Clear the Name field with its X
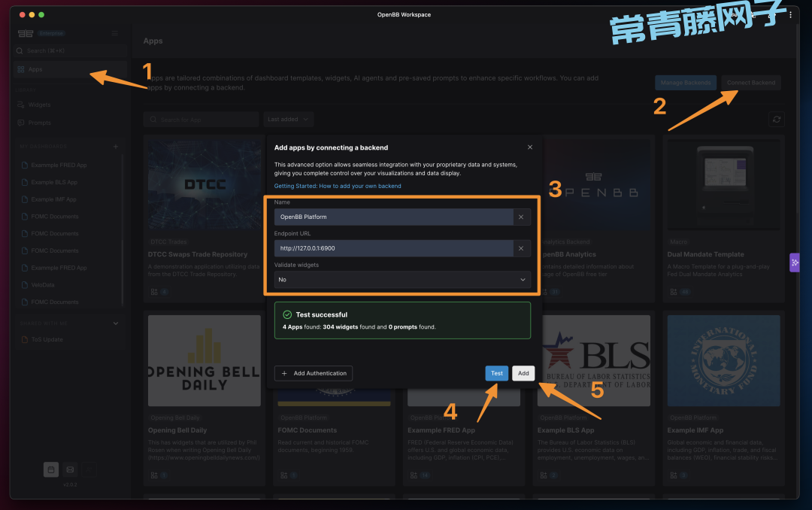Screen dimensions: 812x510 click(x=521, y=217)
